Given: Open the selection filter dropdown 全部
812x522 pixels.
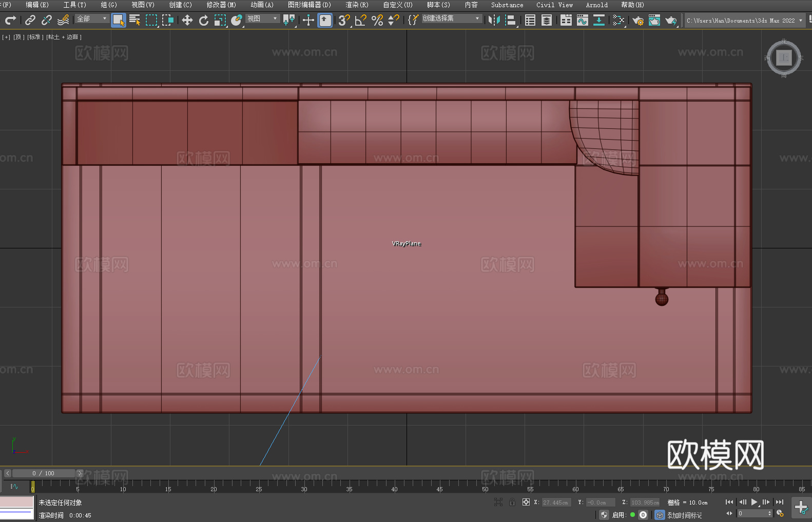Looking at the screenshot, I should pos(92,18).
